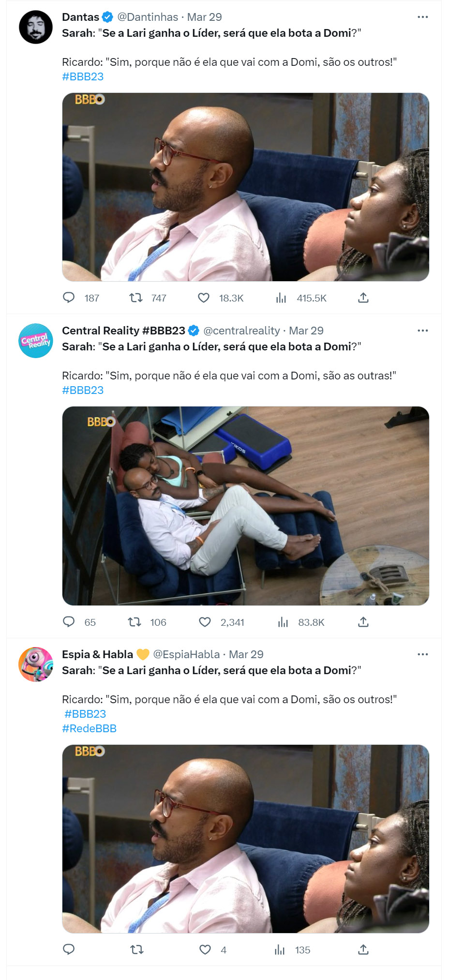Like the Dantas tweet with 18.3K likes
463x980 pixels.
pos(204,298)
